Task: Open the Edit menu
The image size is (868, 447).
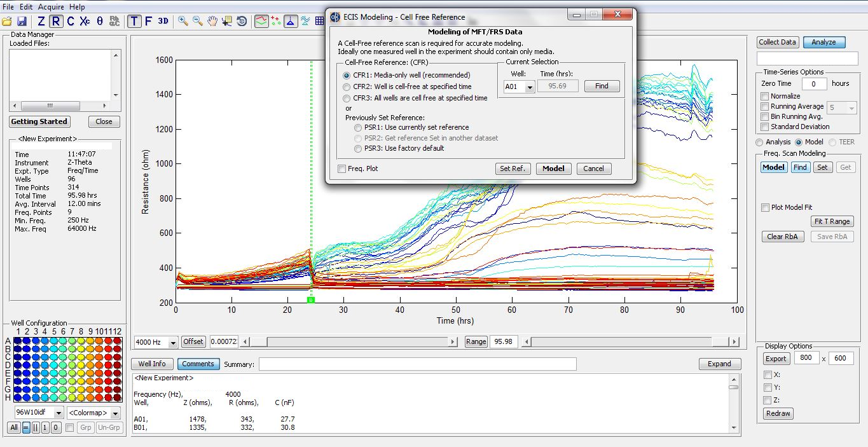Action: coord(26,7)
